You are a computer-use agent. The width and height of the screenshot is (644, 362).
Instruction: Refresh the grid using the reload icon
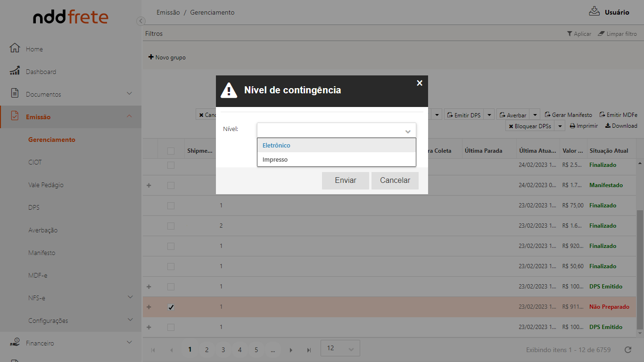coord(627,350)
